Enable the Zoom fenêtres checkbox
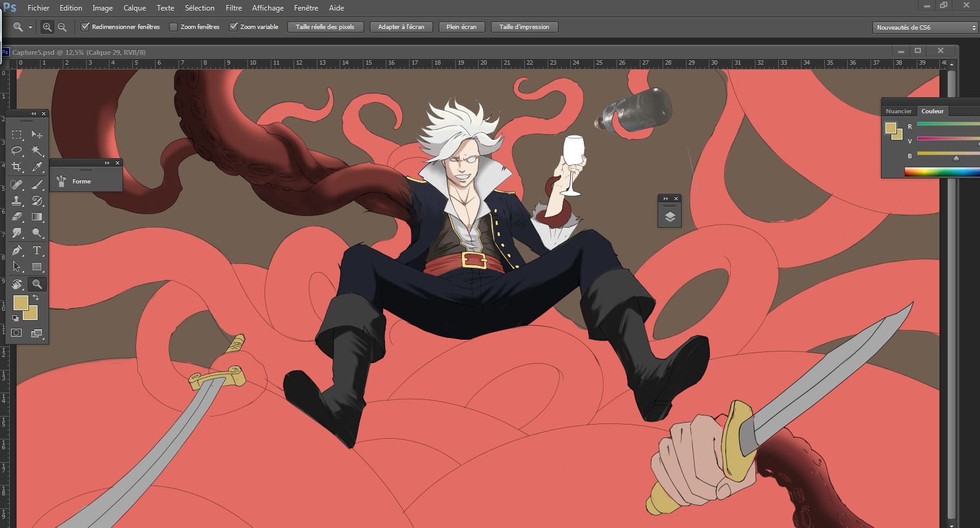 173,27
